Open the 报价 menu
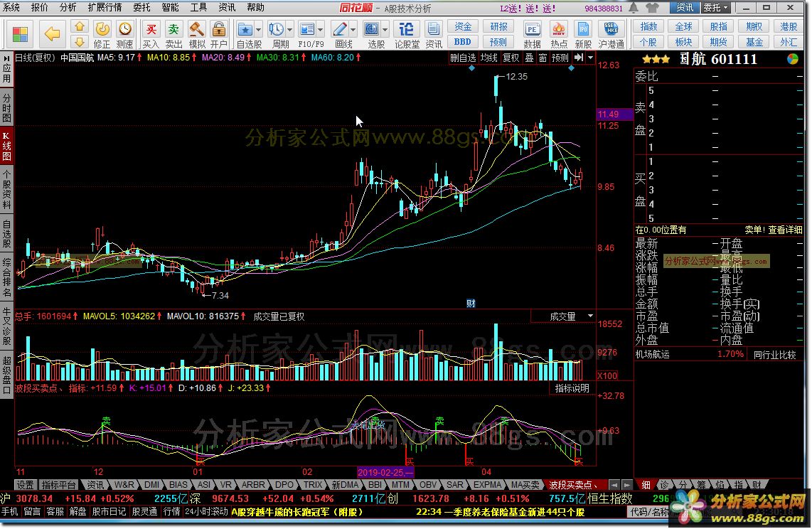 40,7
